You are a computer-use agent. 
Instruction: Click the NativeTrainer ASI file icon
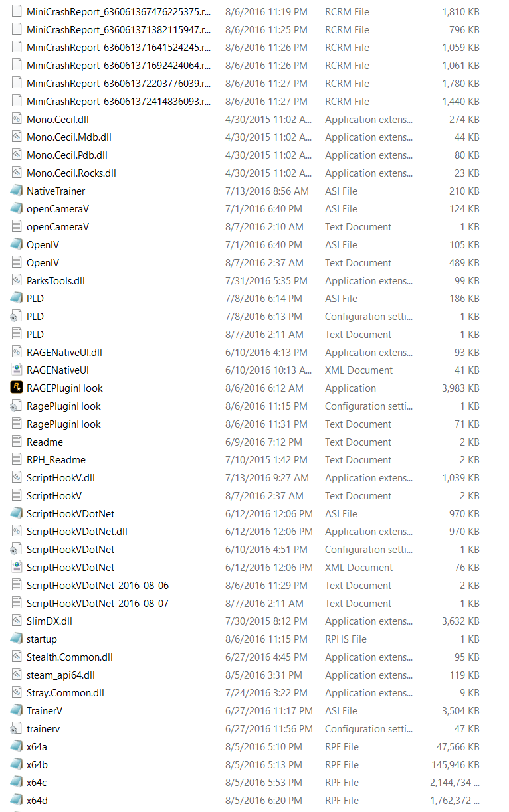tap(17, 191)
